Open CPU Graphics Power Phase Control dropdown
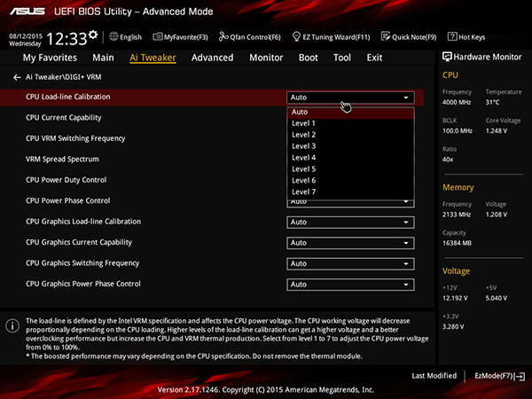The image size is (532, 399). pos(350,285)
